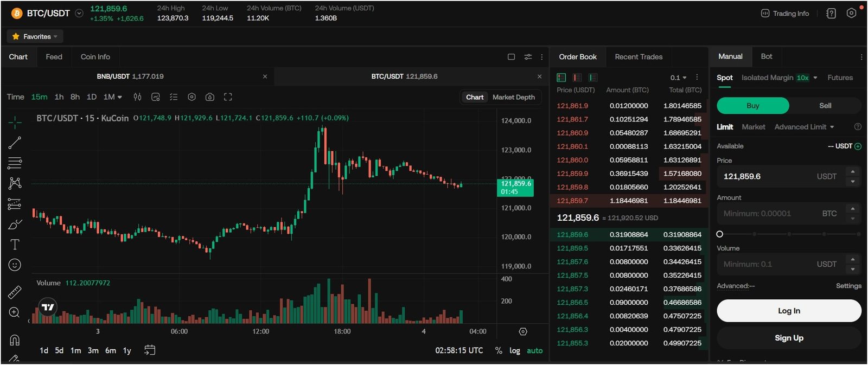The width and height of the screenshot is (868, 365).
Task: Switch order side to Sell
Action: [x=825, y=106]
